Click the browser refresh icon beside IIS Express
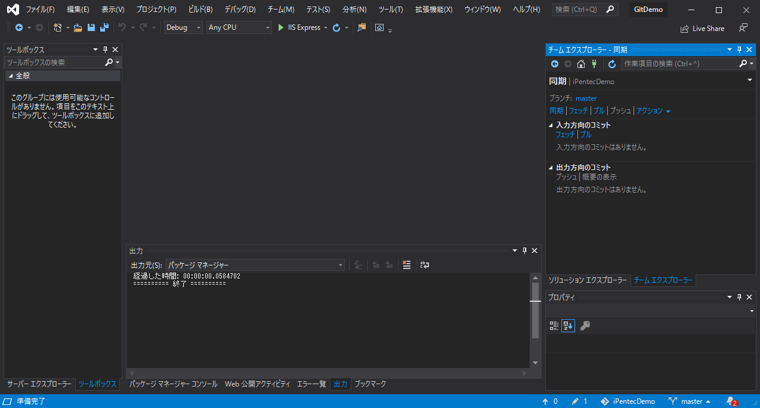The image size is (760, 408). pyautogui.click(x=336, y=28)
